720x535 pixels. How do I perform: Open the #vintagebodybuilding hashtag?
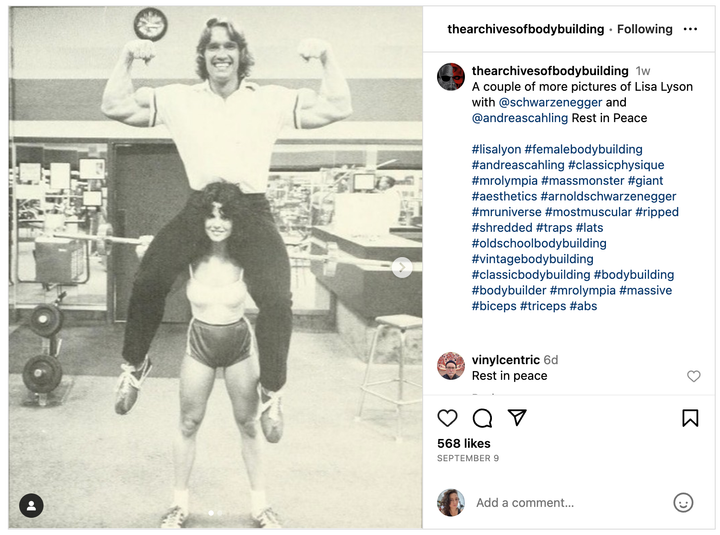click(533, 259)
